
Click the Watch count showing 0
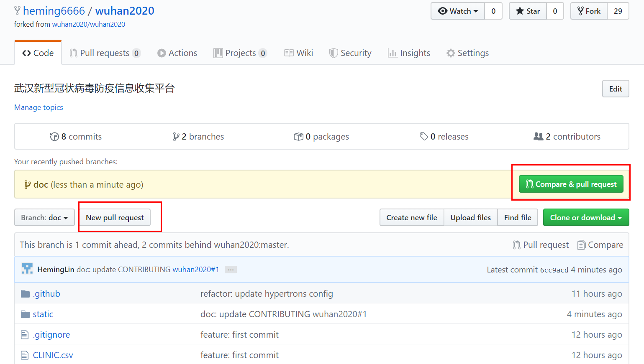(493, 11)
